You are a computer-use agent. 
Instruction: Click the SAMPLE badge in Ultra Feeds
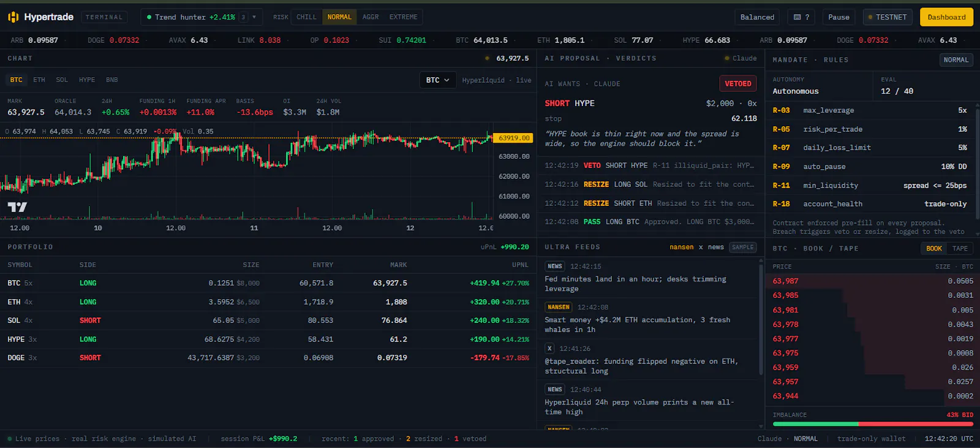point(743,247)
